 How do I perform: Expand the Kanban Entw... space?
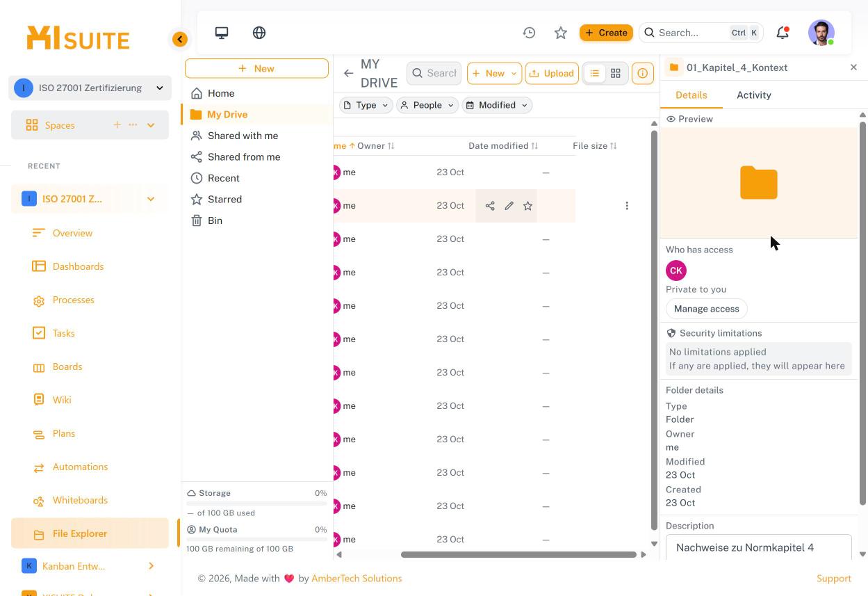click(x=151, y=566)
